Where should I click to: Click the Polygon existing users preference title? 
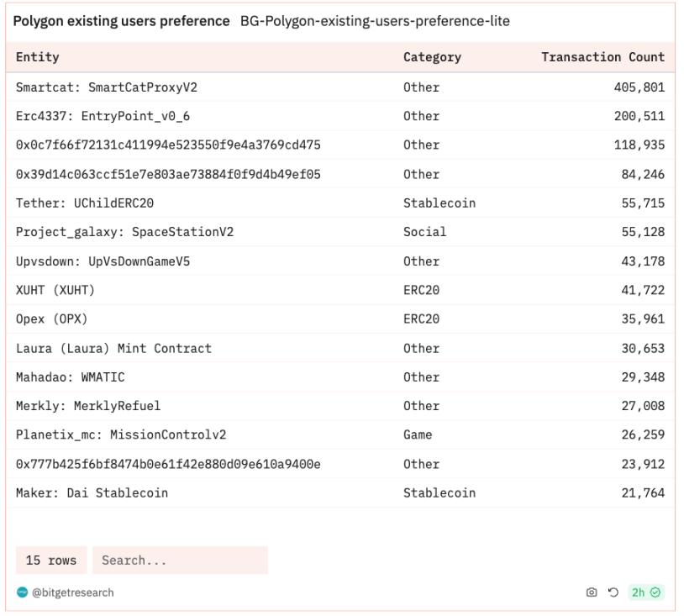(121, 21)
